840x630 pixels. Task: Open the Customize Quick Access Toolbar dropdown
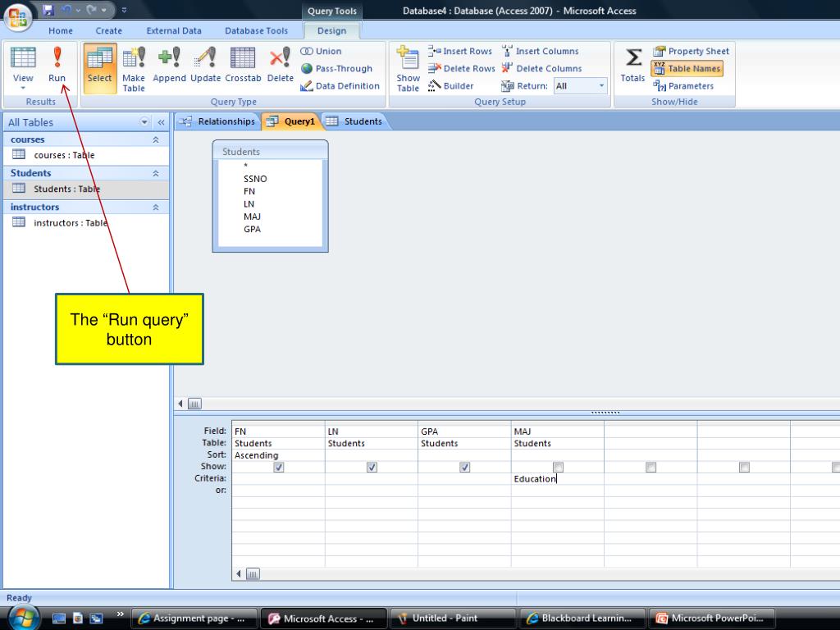125,10
